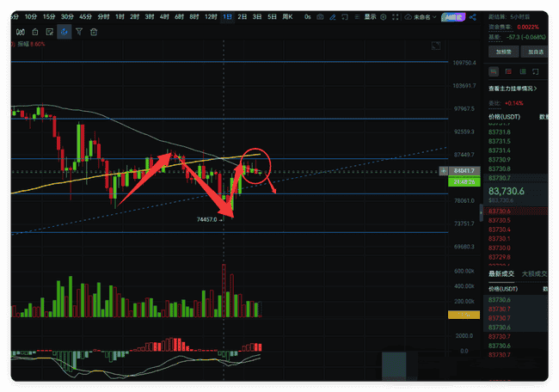Click the camera screenshot icon
559x392 pixels.
321,16
